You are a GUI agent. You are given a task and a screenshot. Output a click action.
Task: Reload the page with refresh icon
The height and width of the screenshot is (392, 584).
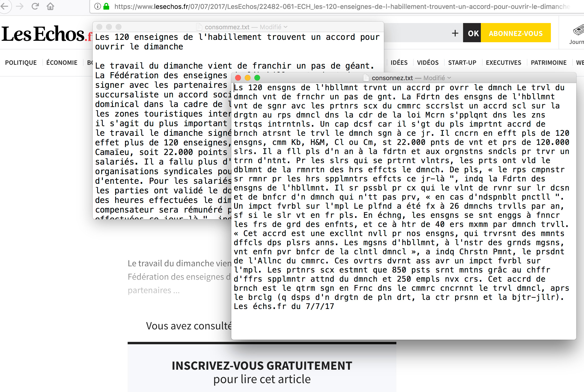coord(35,6)
